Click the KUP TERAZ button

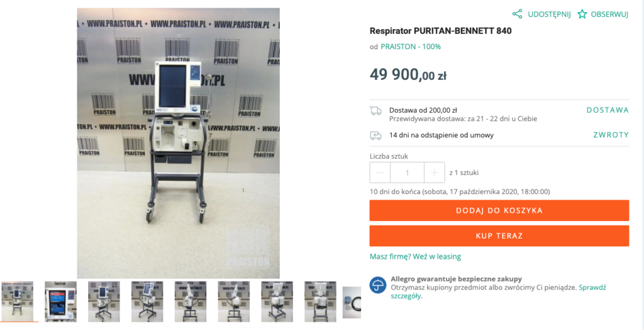pos(499,236)
